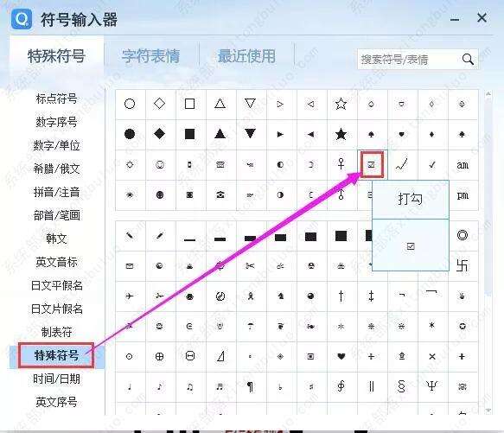
Task: Pick the small check mark ✓ symbol
Action: coord(432,164)
